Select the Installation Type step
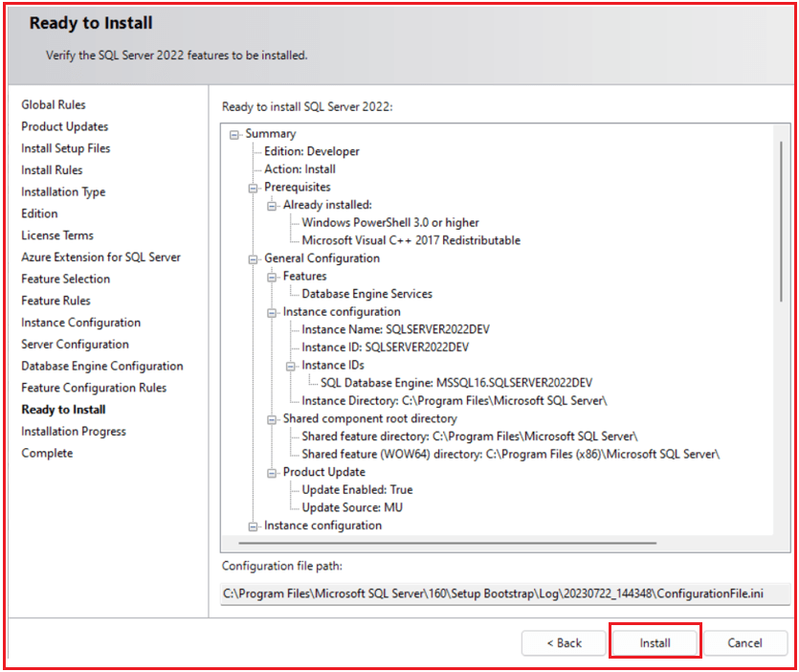The width and height of the screenshot is (799, 672). (63, 192)
